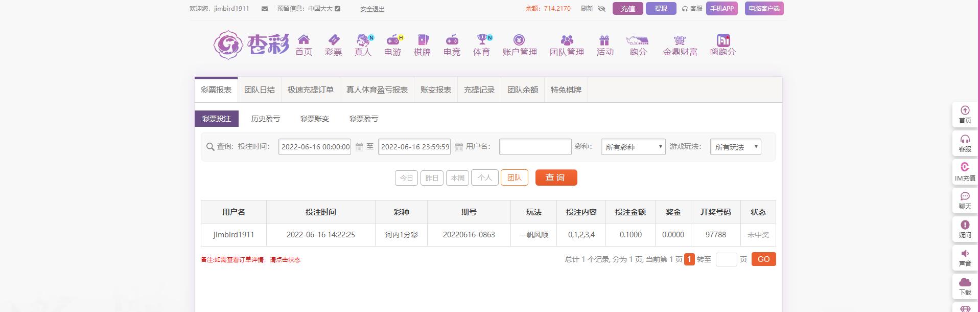This screenshot has width=980, height=312.
Task: Click the mail envelope icon beside username
Action: coord(264,9)
